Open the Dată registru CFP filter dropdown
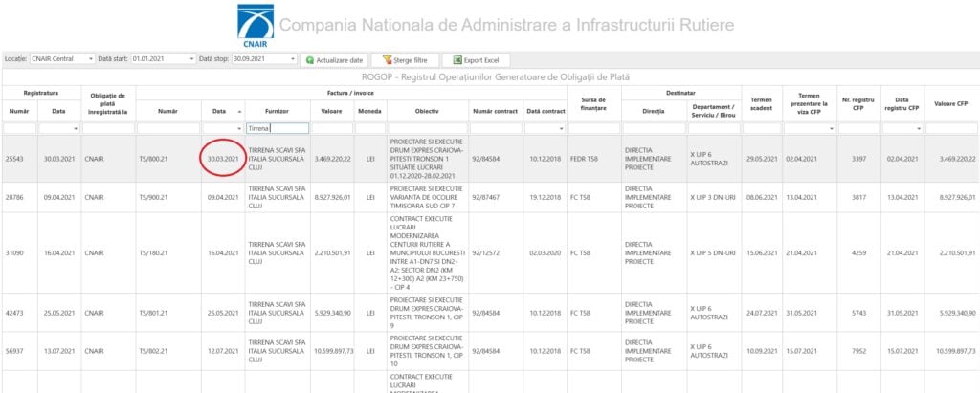The height and width of the screenshot is (393, 980). tap(919, 127)
